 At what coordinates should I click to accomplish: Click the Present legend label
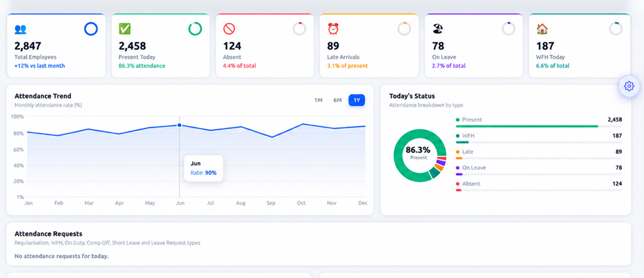tap(472, 120)
